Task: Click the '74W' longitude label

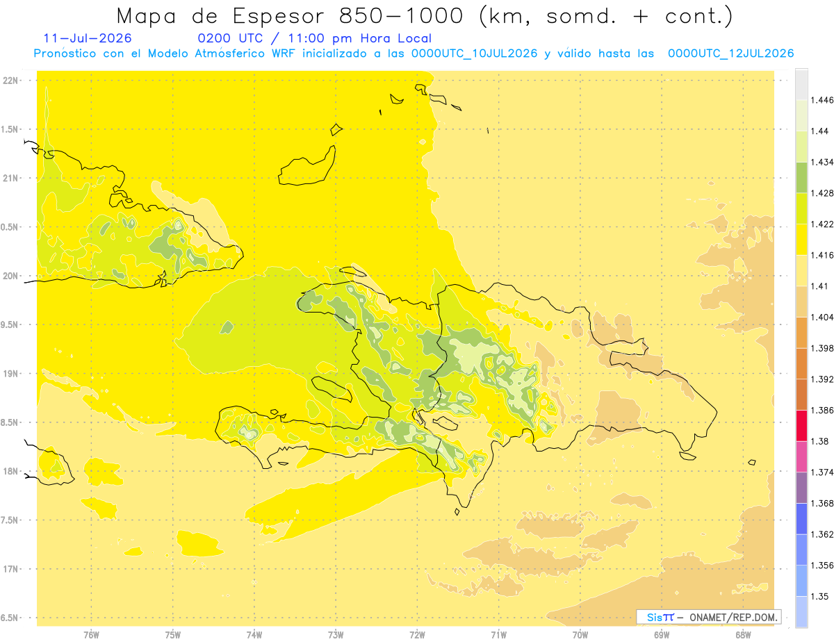Action: click(254, 635)
